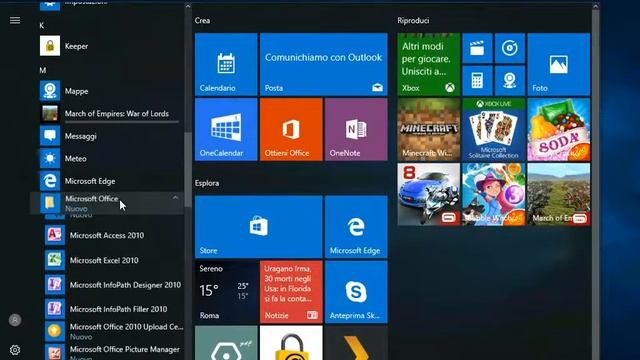The height and width of the screenshot is (360, 640).
Task: Open the Notizie news tile
Action: tap(291, 292)
